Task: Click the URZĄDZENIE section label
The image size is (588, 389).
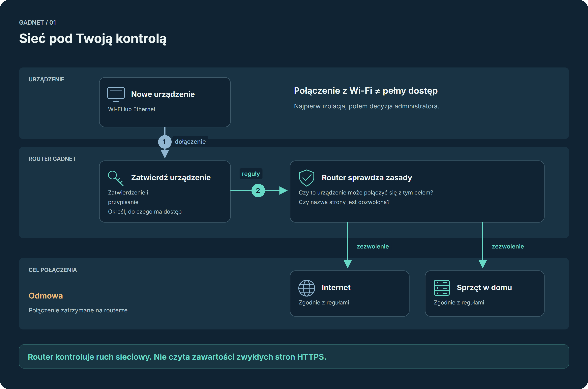Action: [x=46, y=79]
